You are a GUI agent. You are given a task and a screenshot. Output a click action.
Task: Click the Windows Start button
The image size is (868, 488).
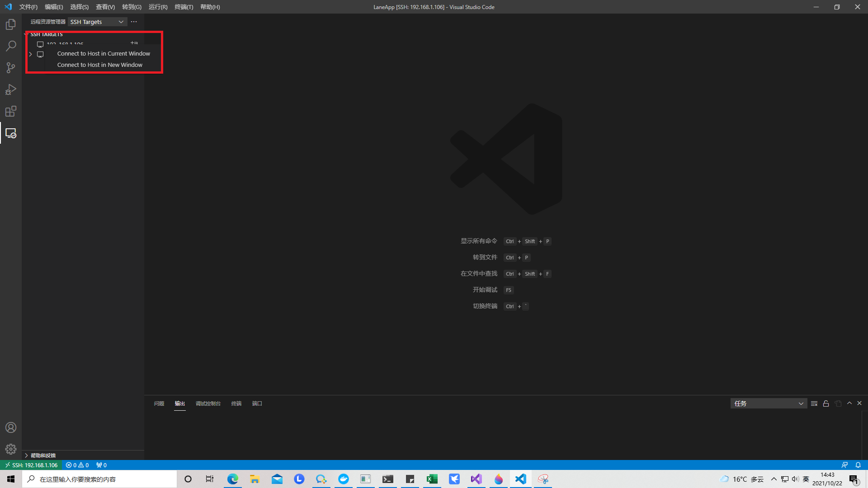[x=11, y=479]
